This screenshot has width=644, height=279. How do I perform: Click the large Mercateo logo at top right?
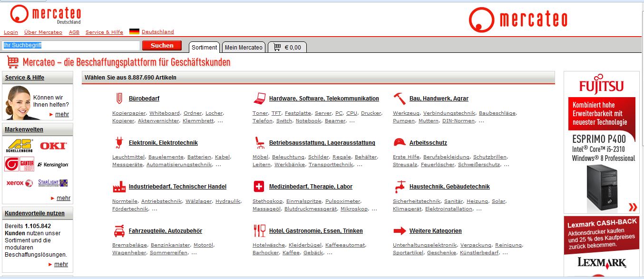(518, 19)
